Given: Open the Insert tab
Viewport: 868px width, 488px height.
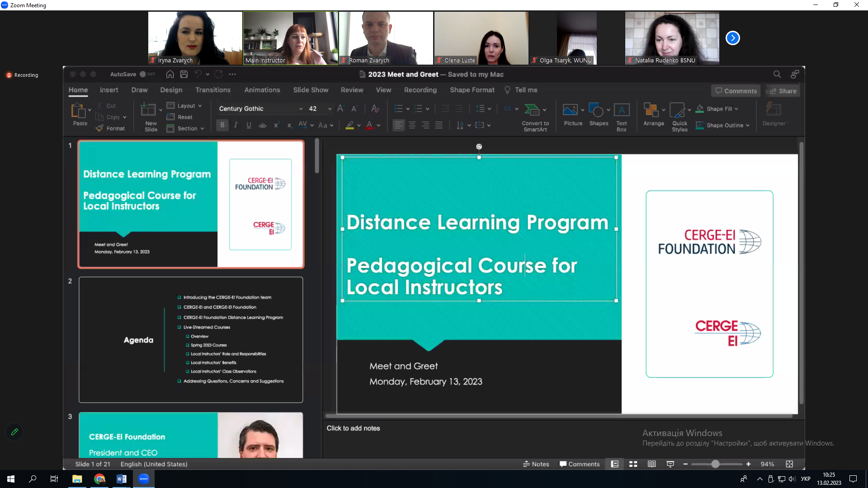Looking at the screenshot, I should coord(109,90).
